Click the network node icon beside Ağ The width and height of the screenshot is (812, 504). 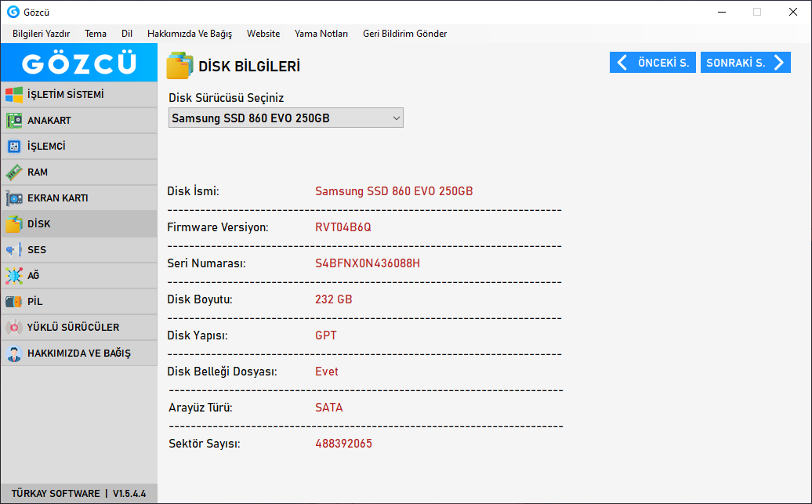[x=14, y=276]
